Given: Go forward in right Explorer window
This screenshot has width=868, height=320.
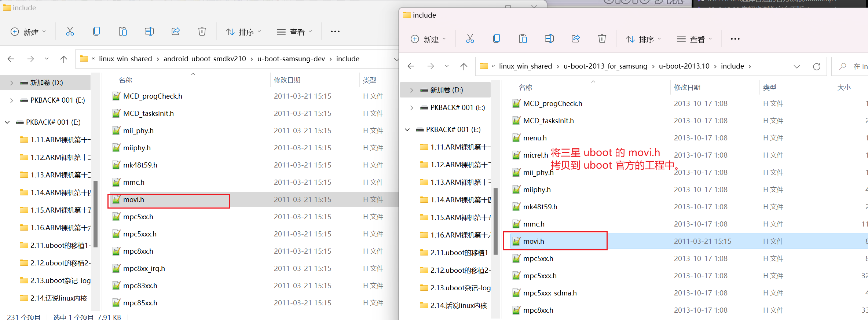Looking at the screenshot, I should 431,66.
